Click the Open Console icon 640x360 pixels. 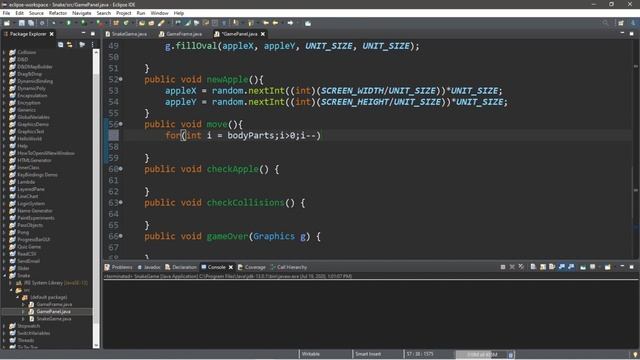coord(608,267)
